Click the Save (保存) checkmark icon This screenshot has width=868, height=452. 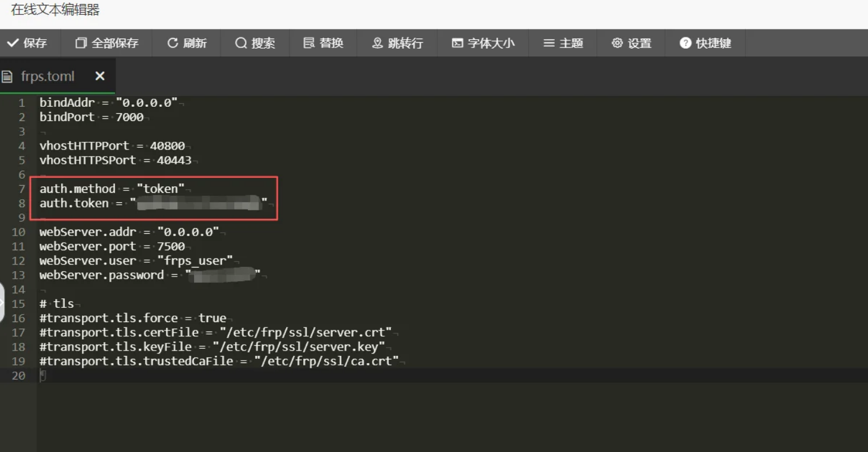(12, 43)
